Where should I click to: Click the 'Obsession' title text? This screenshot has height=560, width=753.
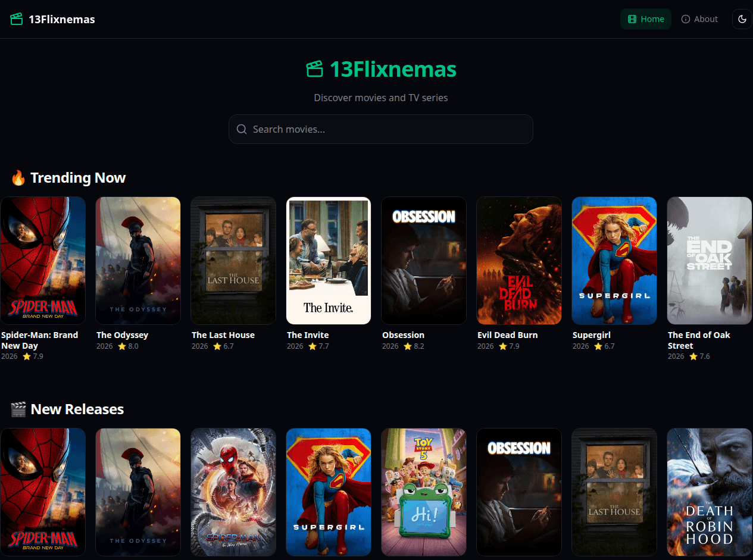pyautogui.click(x=403, y=335)
